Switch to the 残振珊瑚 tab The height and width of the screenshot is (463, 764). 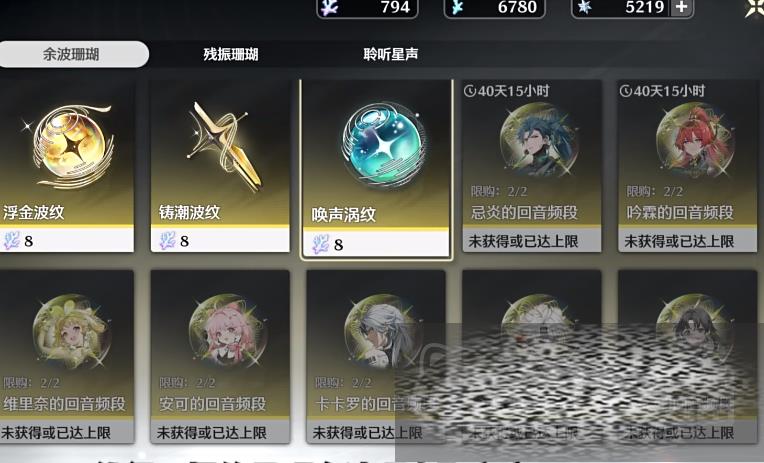click(x=231, y=54)
